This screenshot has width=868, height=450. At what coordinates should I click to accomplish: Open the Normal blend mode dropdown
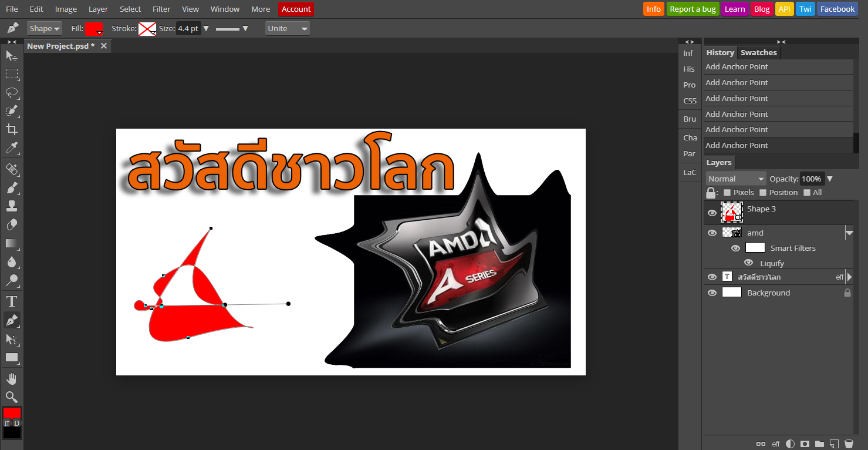(x=736, y=179)
